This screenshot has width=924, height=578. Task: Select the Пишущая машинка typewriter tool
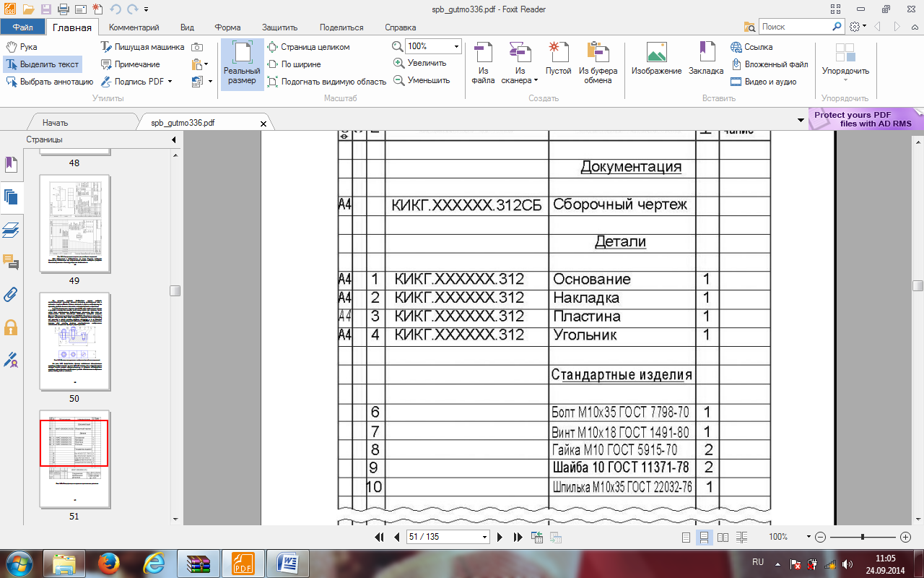tap(143, 47)
